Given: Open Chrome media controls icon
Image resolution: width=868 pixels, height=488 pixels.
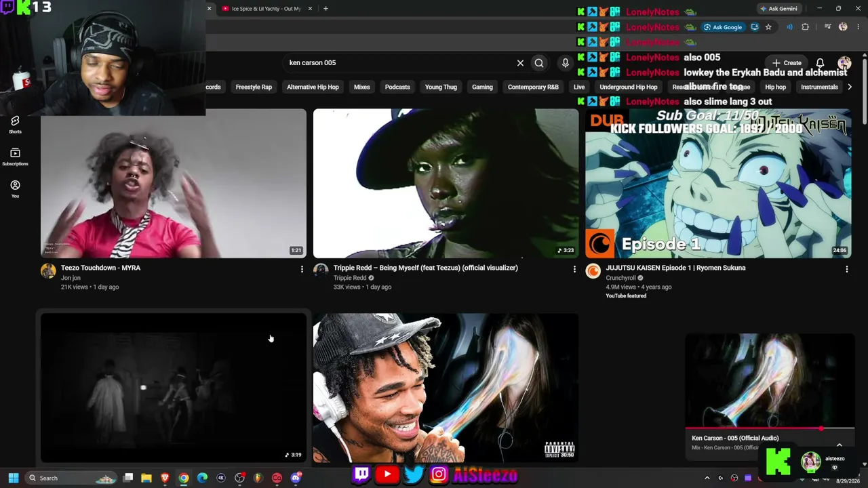Looking at the screenshot, I should click(826, 27).
